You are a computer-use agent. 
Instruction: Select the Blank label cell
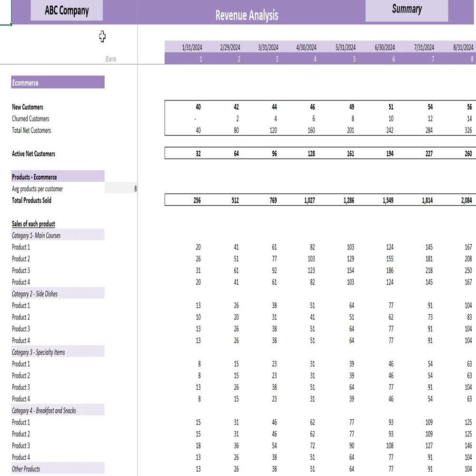[x=110, y=59]
